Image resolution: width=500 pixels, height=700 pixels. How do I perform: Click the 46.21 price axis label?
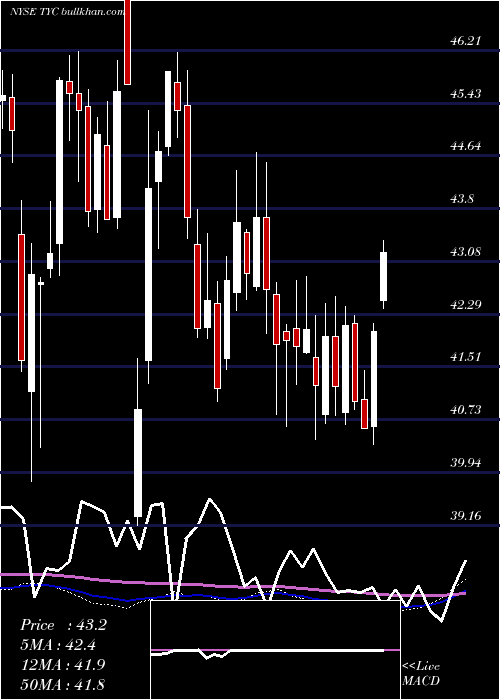pyautogui.click(x=466, y=41)
